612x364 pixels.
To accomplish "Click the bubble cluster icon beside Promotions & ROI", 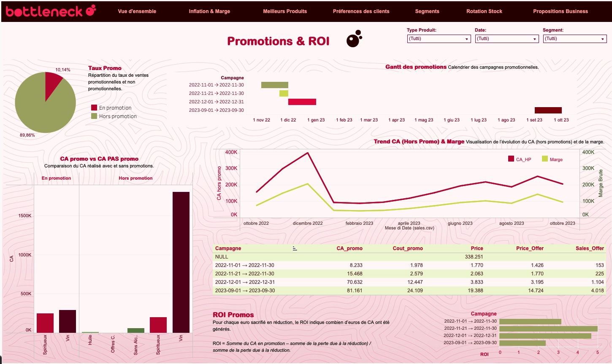I will click(x=354, y=40).
